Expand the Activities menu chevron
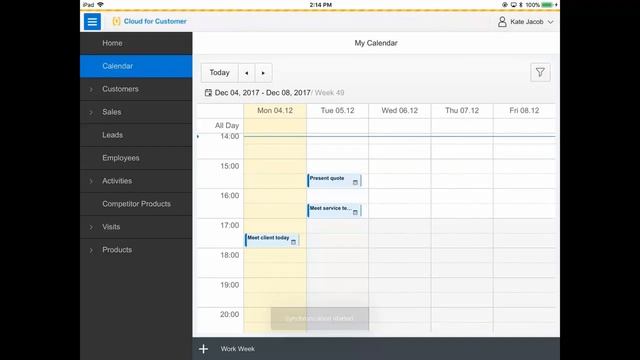Viewport: 640px width, 360px height. coord(91,181)
